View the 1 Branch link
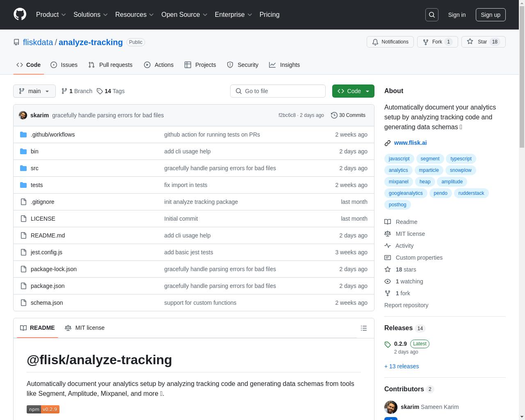 (77, 91)
